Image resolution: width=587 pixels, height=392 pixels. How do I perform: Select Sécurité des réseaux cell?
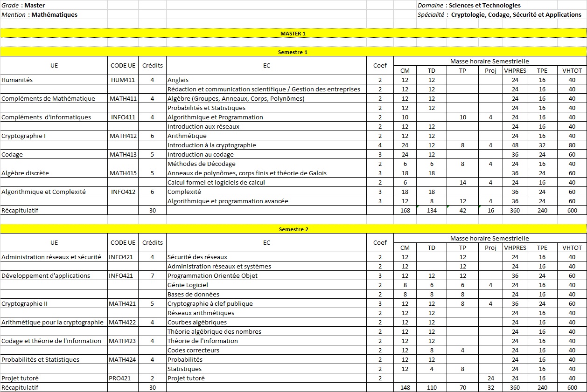pyautogui.click(x=266, y=257)
